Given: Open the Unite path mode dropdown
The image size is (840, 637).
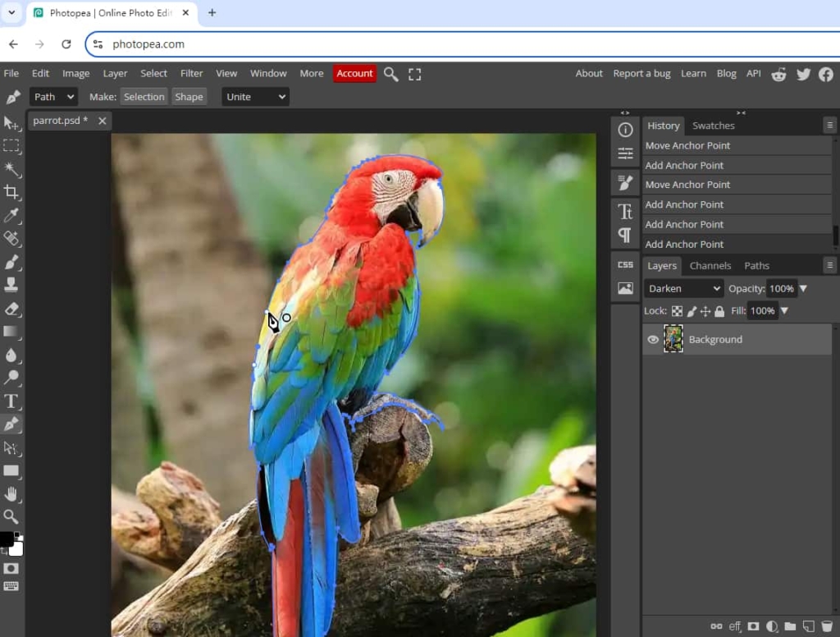Looking at the screenshot, I should coord(254,96).
